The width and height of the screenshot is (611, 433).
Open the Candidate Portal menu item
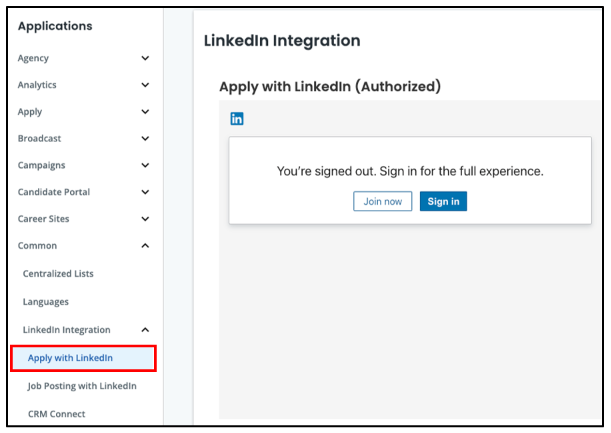pyautogui.click(x=54, y=192)
